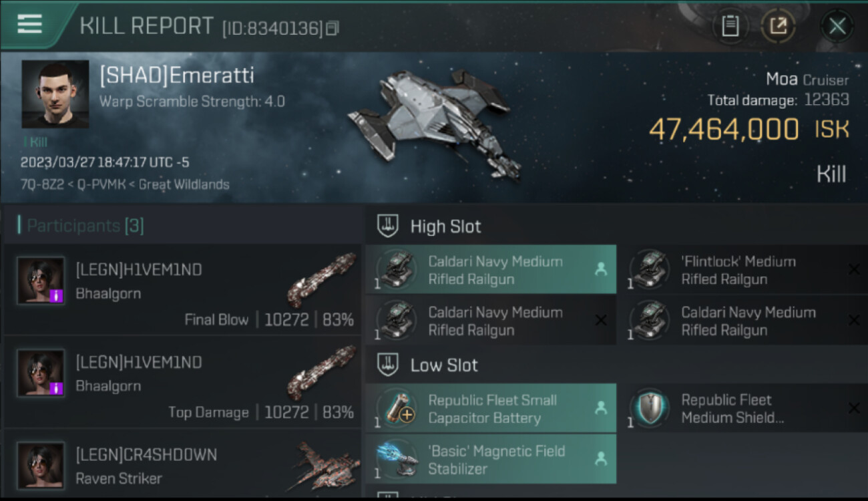Click the Low Slot section header
This screenshot has height=501, width=868.
tap(443, 365)
